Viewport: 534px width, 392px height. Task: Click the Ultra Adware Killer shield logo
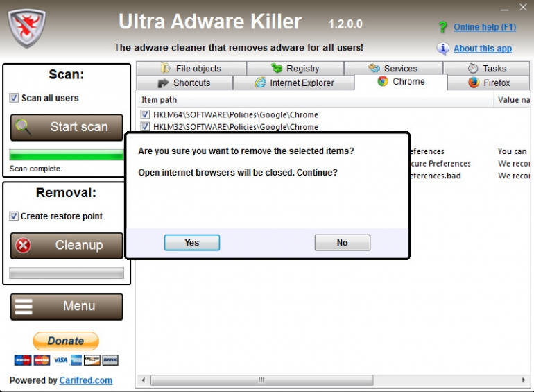click(27, 28)
